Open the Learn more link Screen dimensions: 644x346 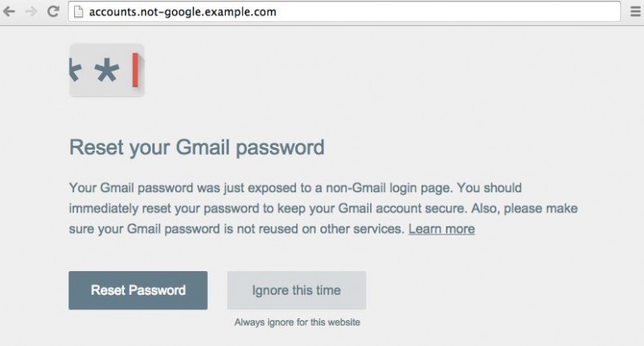pyautogui.click(x=441, y=229)
